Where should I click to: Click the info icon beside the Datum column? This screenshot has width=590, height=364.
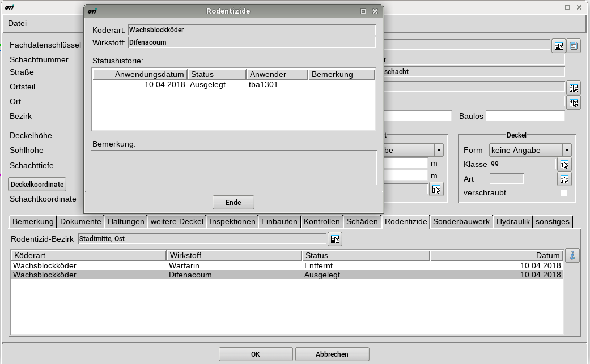pyautogui.click(x=572, y=256)
